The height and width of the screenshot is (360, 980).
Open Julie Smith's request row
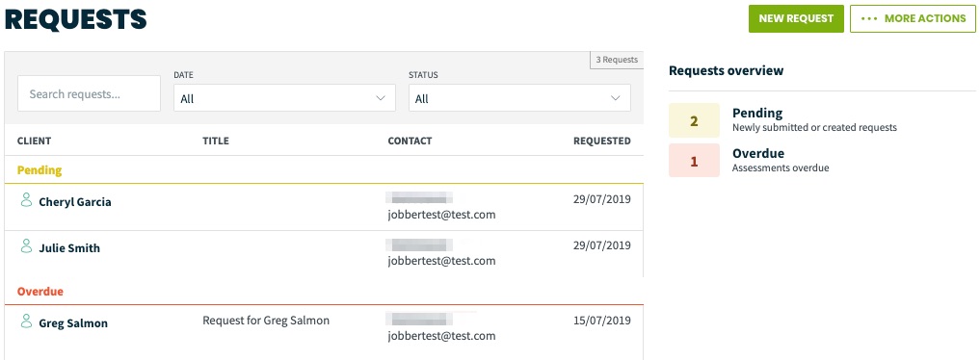point(324,253)
